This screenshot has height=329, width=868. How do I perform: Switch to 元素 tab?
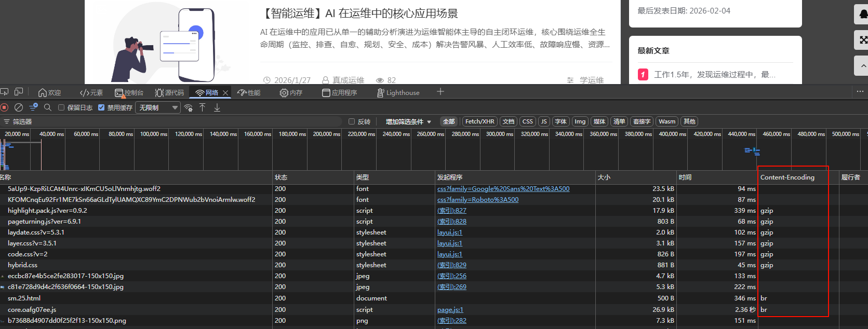click(x=91, y=93)
